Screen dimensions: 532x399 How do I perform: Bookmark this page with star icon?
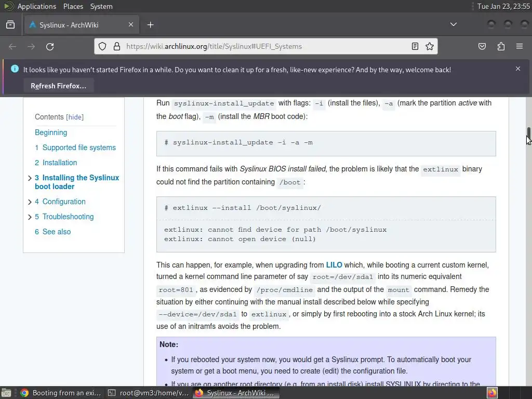(430, 46)
